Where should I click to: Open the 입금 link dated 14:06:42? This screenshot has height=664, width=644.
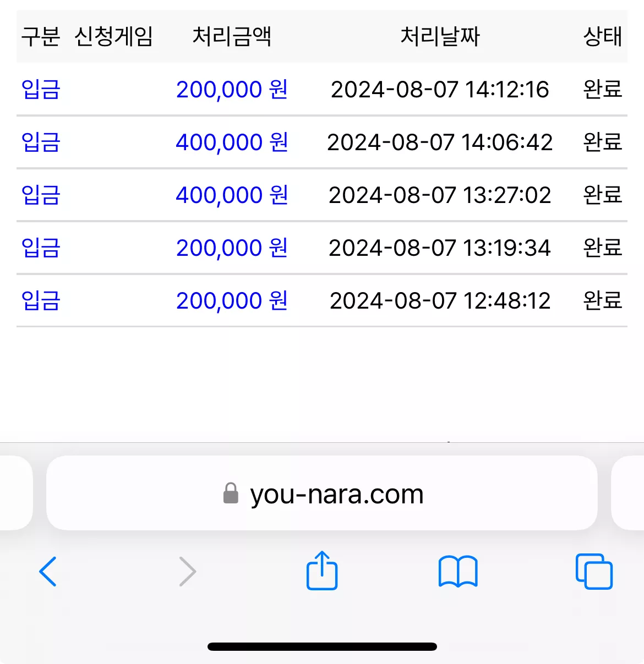pos(41,142)
